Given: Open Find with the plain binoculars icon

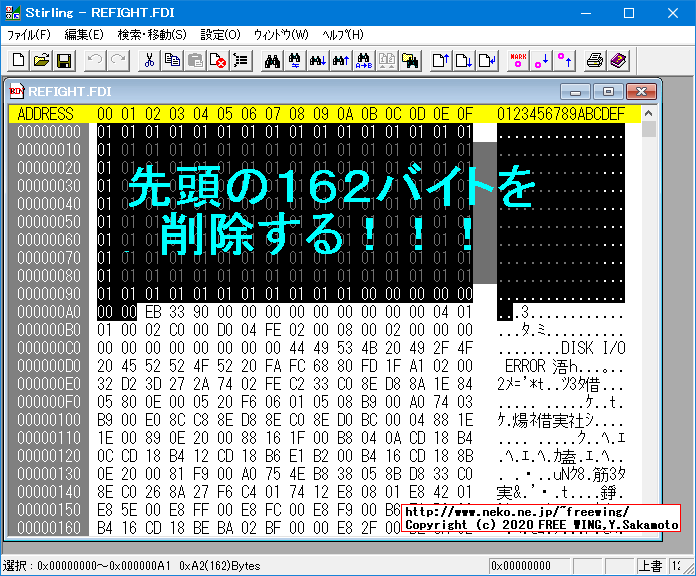Looking at the screenshot, I should point(272,60).
